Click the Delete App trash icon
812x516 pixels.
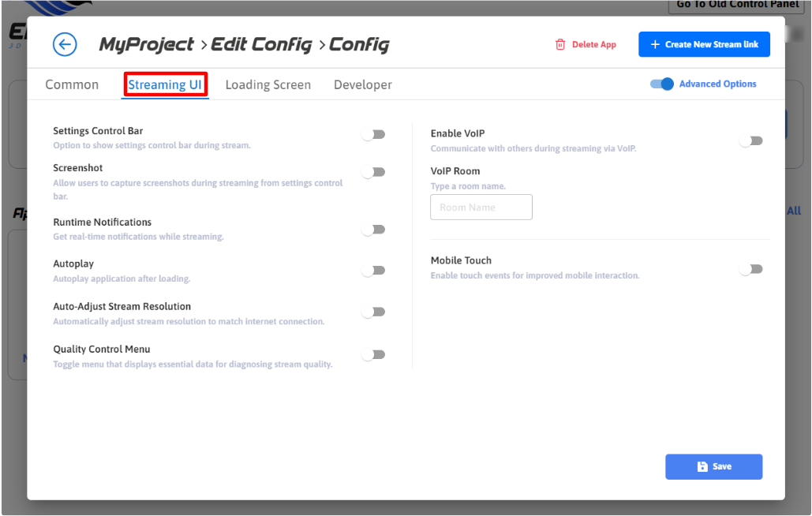point(560,45)
